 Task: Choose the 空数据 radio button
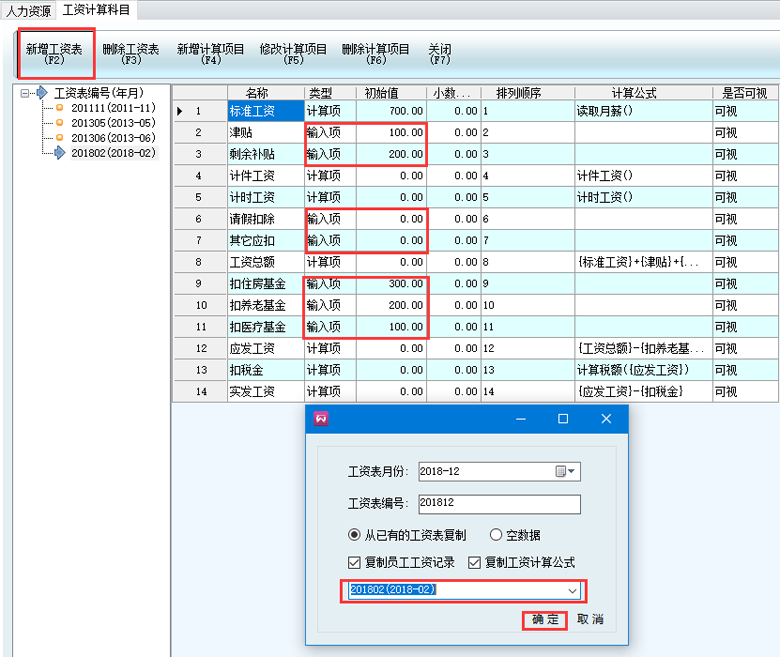pos(497,535)
